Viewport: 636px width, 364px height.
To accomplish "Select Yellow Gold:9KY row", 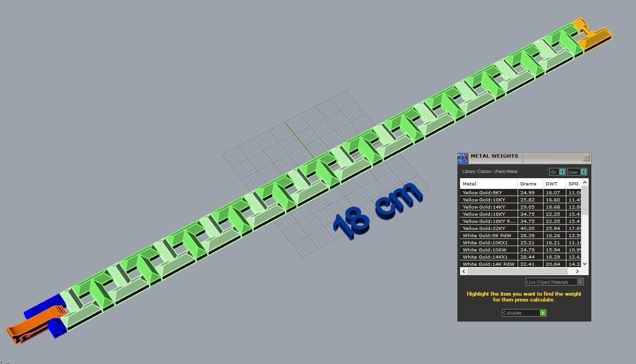I will click(521, 192).
